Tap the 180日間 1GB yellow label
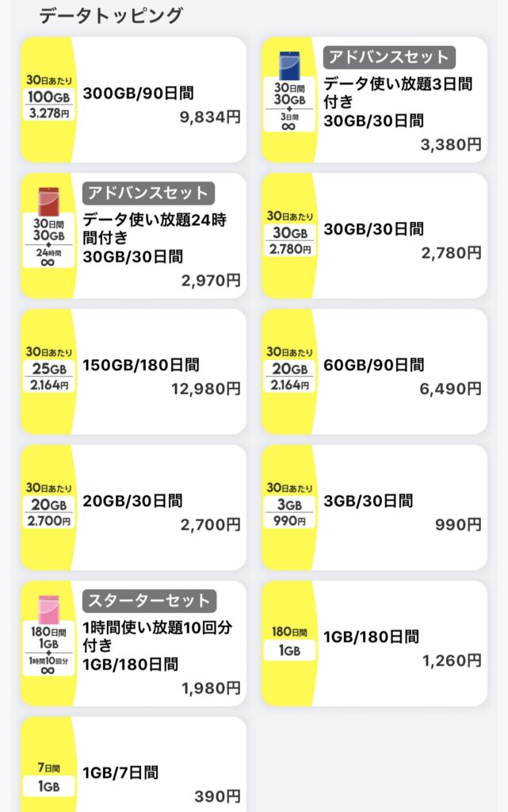 pos(290,642)
